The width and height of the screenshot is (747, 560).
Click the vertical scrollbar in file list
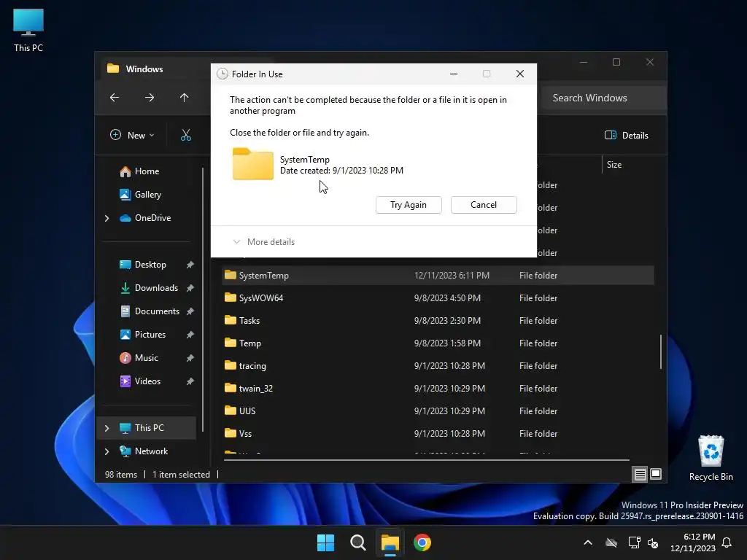661,352
